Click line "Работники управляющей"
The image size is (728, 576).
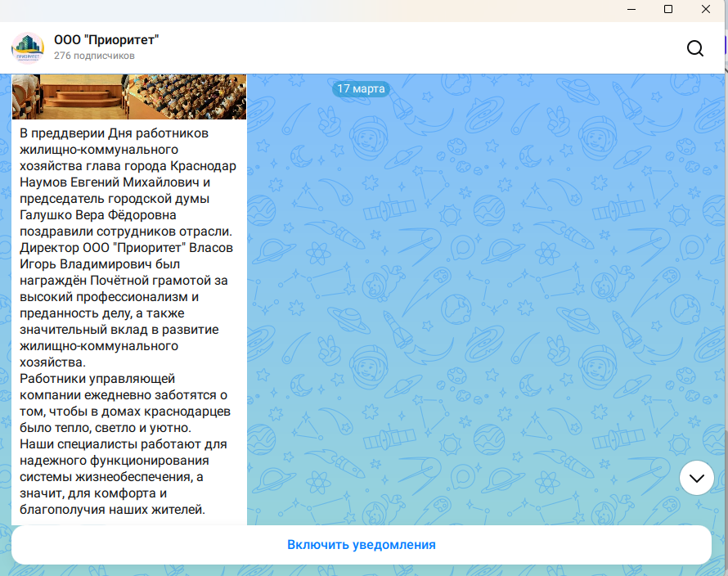97,379
